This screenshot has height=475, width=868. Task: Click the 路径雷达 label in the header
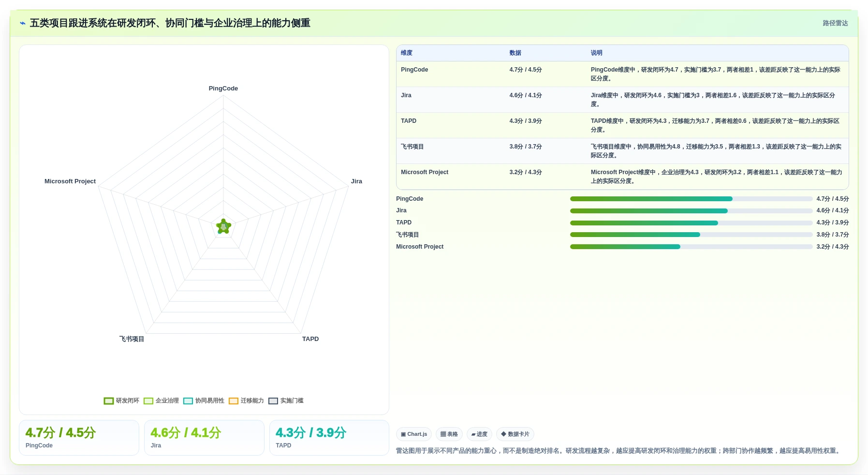pyautogui.click(x=835, y=23)
